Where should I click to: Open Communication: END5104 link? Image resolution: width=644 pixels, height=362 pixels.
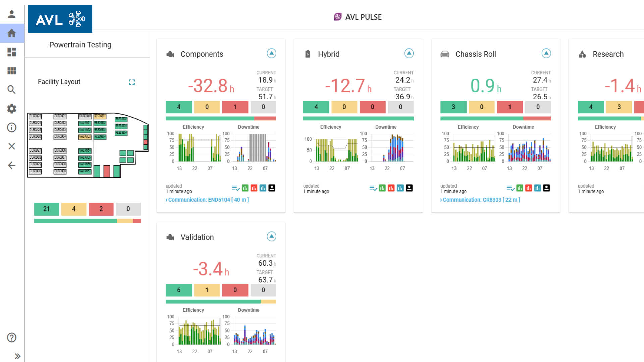(x=208, y=200)
